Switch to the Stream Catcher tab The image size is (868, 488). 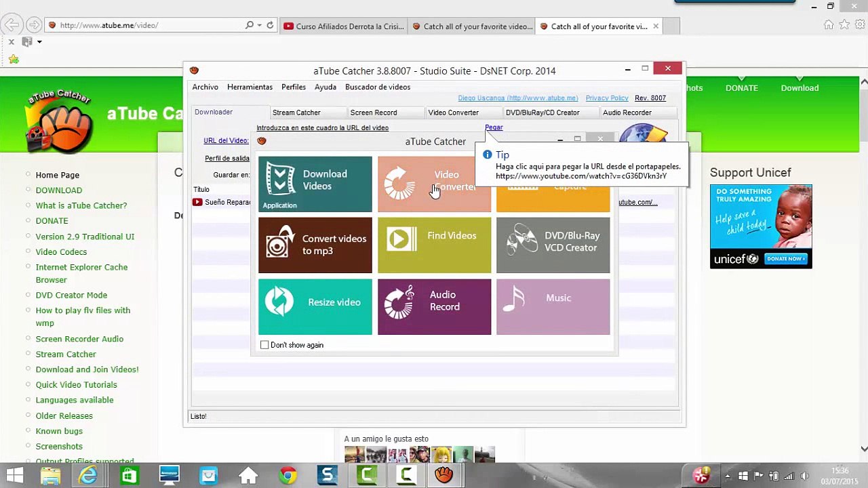pos(296,113)
